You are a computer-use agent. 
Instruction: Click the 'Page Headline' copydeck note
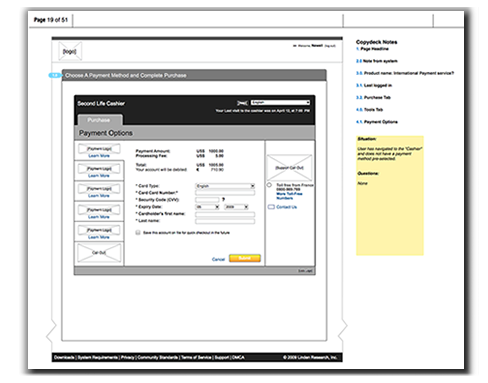coord(374,49)
